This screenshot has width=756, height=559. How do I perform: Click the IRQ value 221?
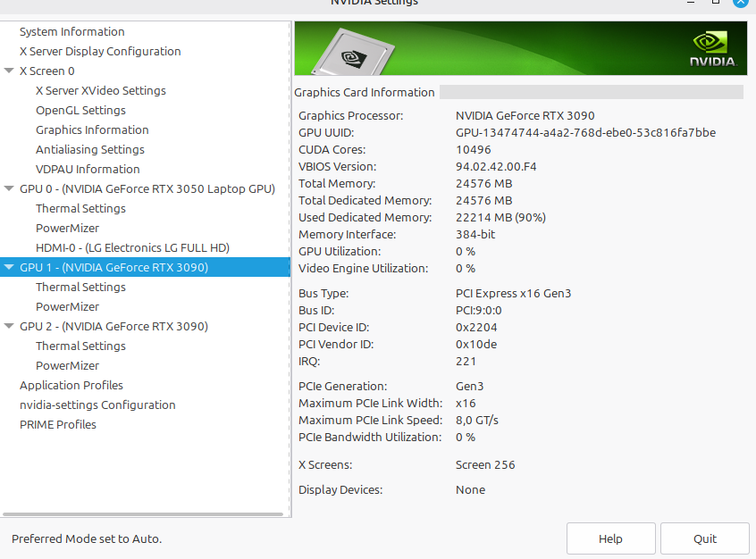[x=466, y=362]
